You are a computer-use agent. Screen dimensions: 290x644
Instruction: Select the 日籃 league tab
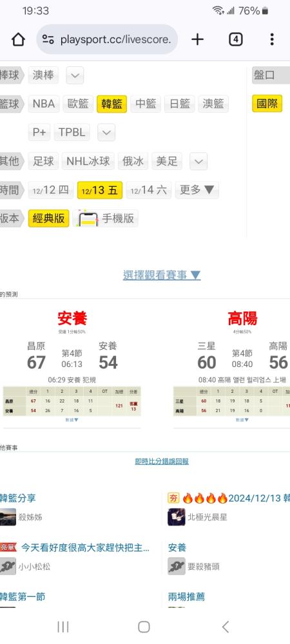pyautogui.click(x=180, y=104)
